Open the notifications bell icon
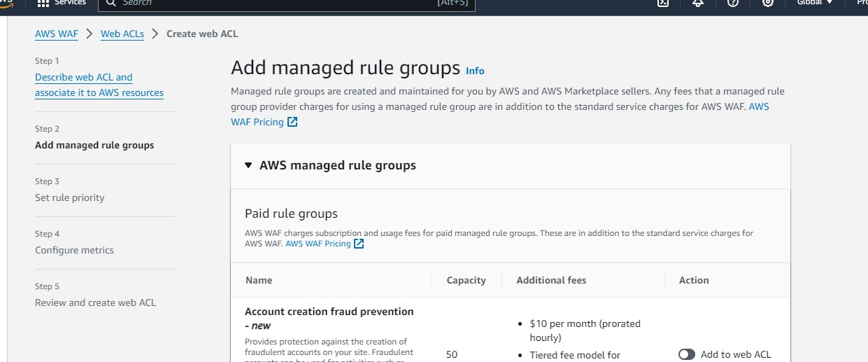Image resolution: width=868 pixels, height=362 pixels. (x=698, y=3)
